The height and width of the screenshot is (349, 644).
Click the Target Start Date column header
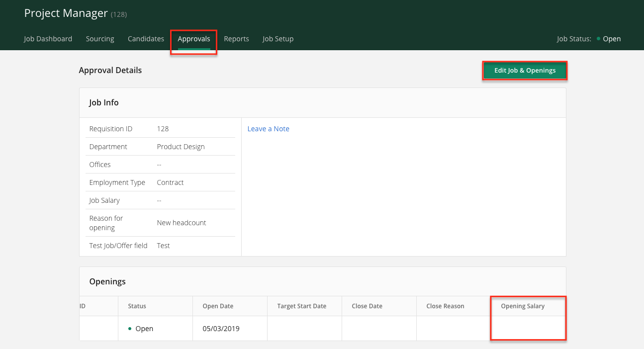coord(301,306)
